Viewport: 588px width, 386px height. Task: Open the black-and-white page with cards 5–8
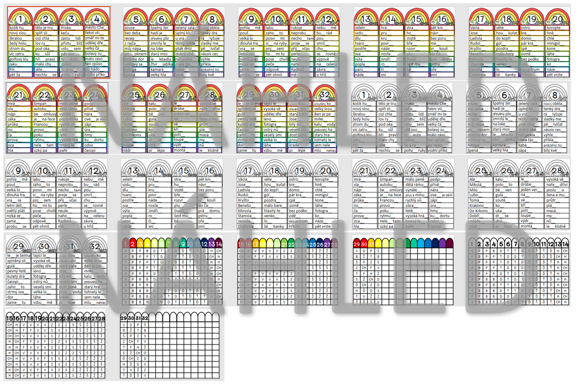point(518,118)
